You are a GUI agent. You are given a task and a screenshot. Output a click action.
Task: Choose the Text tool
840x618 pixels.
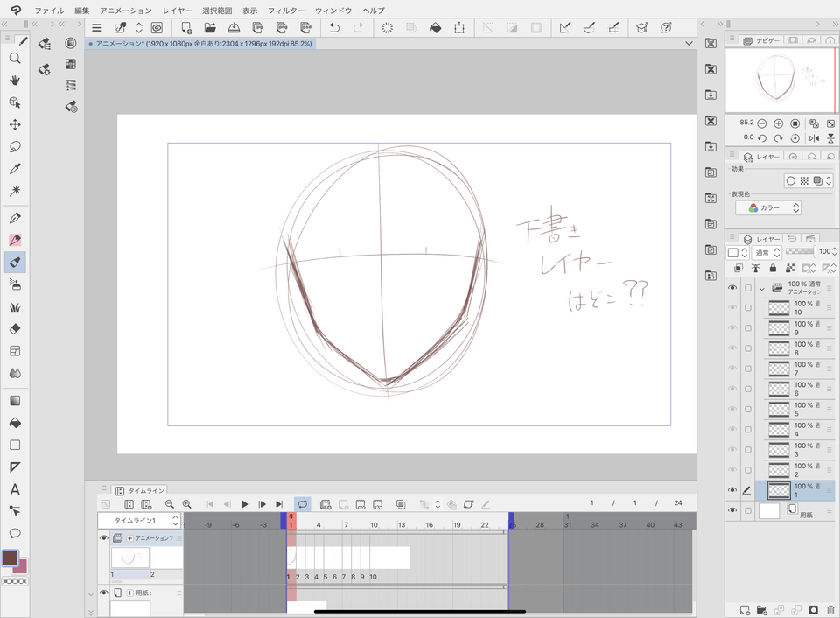coord(15,489)
